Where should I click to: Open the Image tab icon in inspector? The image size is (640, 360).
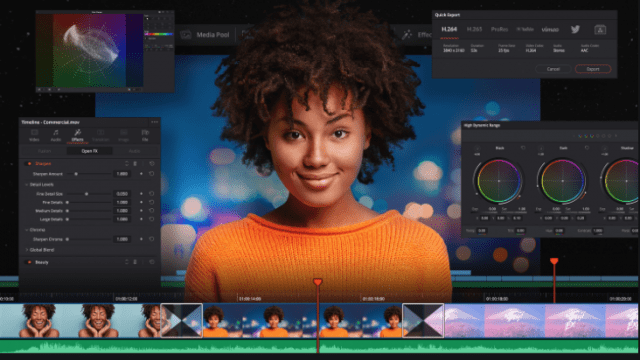[x=123, y=133]
